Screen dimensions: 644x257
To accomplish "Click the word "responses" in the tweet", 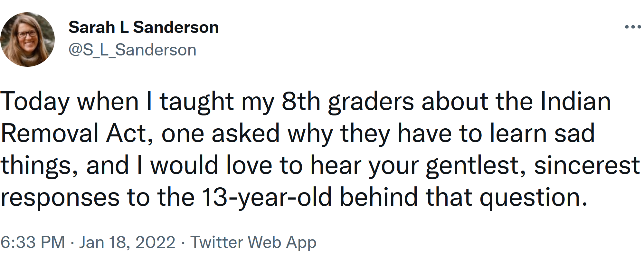I will 60,197.
